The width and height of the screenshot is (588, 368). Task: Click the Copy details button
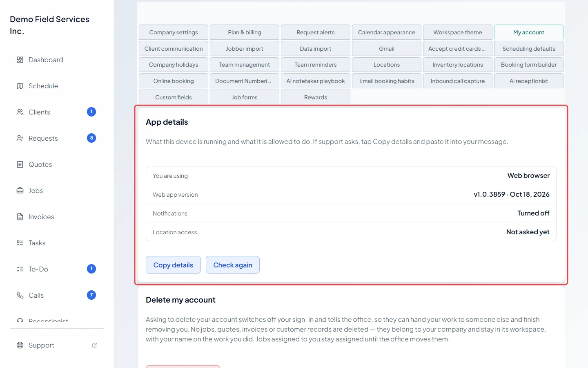click(173, 265)
